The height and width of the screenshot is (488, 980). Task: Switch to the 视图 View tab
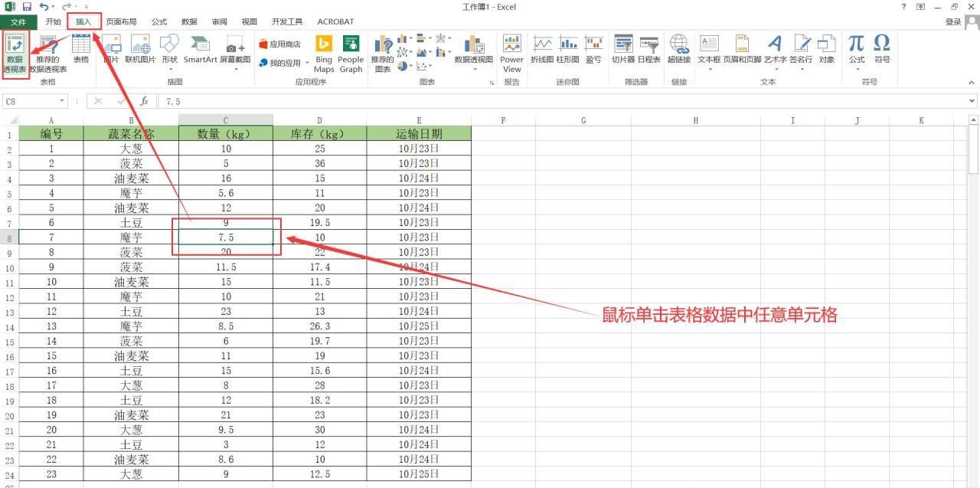pyautogui.click(x=249, y=21)
